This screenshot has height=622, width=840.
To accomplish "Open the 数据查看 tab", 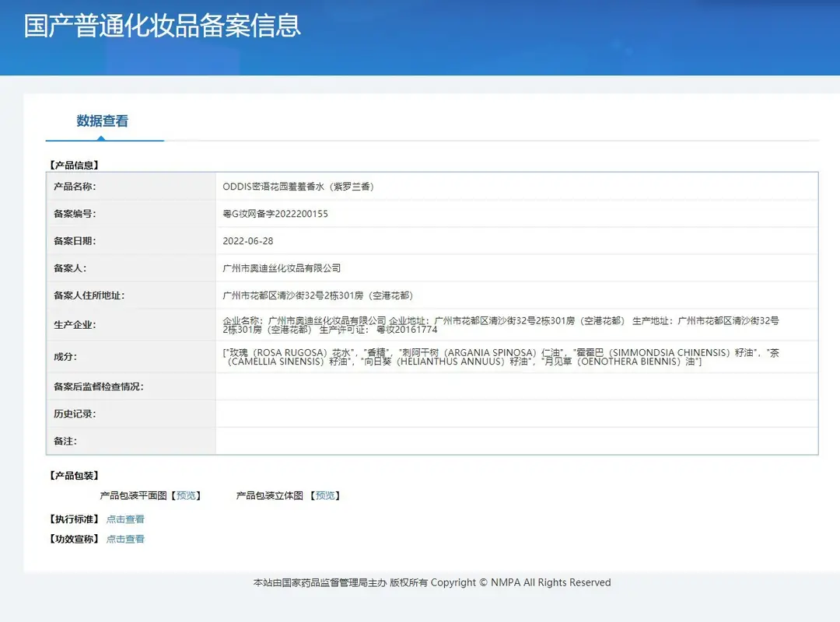I will click(103, 121).
